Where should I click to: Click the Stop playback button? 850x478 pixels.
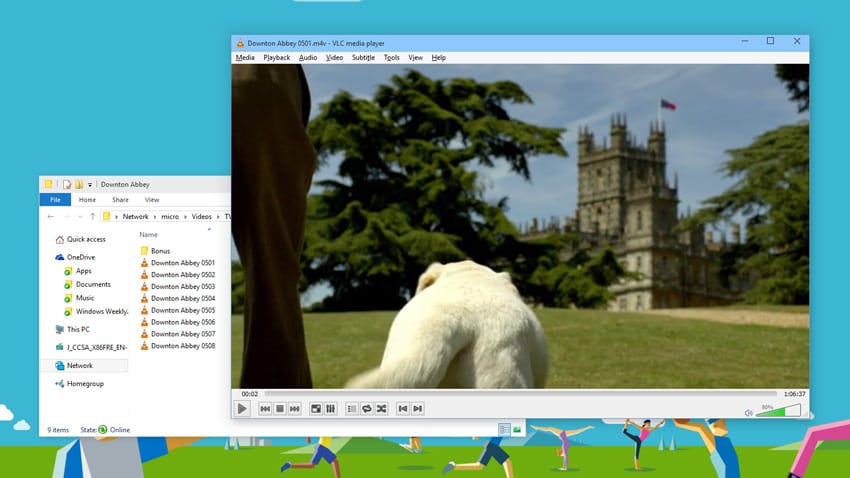(x=280, y=409)
